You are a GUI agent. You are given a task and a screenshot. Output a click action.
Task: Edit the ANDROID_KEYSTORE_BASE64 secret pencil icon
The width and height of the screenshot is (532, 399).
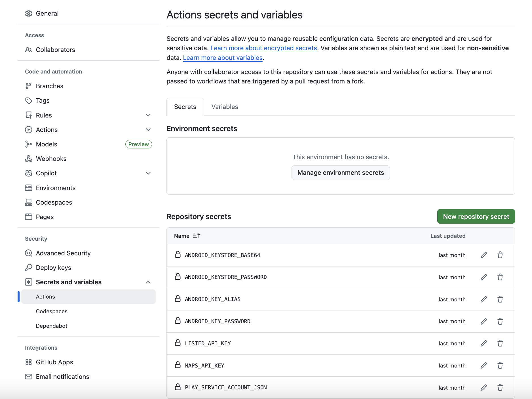point(484,255)
